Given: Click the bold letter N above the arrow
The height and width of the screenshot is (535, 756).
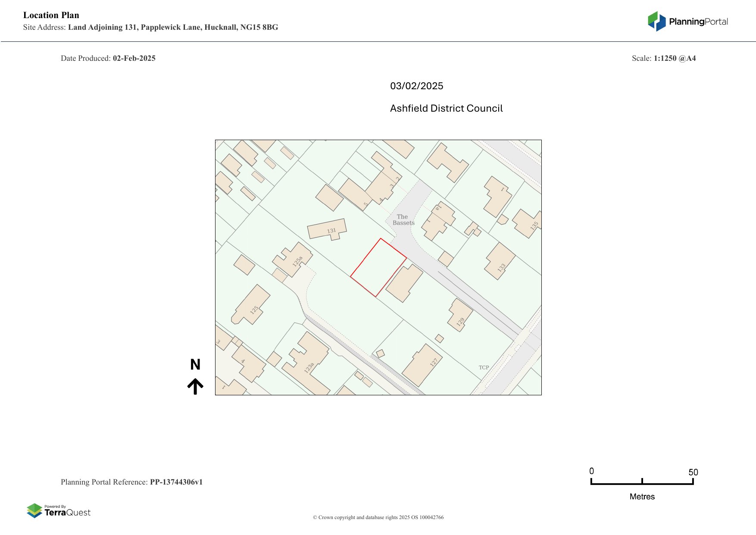Looking at the screenshot, I should tap(196, 365).
